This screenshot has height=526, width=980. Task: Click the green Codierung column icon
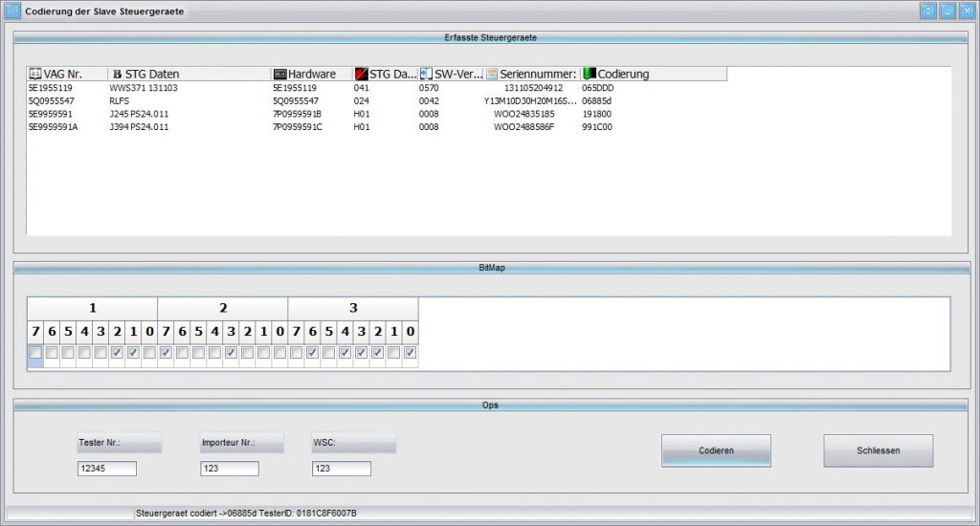click(x=589, y=74)
